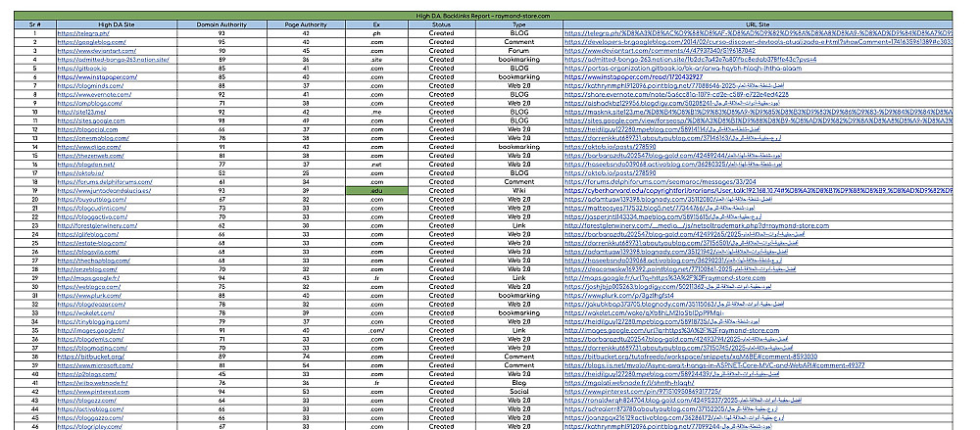Click the ampblogs.com link
The width and height of the screenshot is (980, 430).
(x=91, y=104)
